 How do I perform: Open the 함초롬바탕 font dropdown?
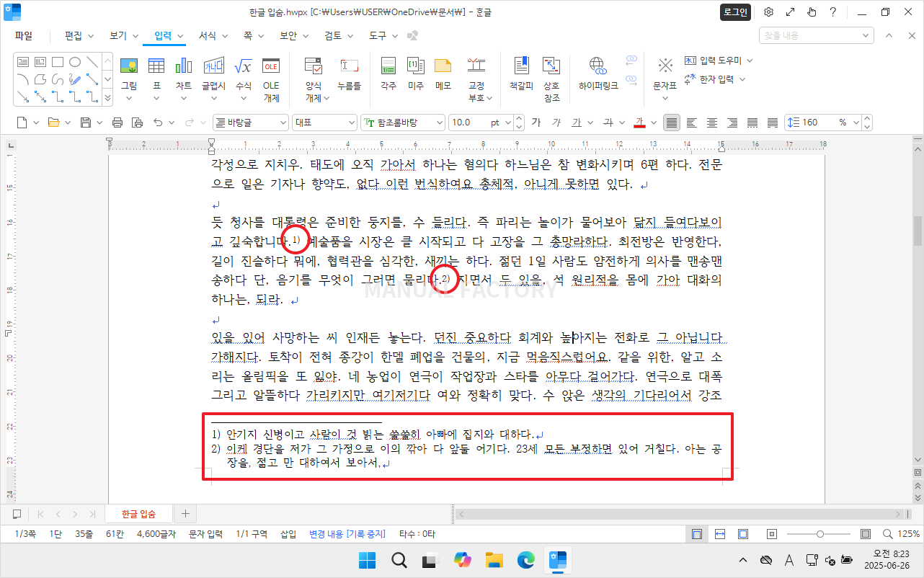click(x=402, y=123)
